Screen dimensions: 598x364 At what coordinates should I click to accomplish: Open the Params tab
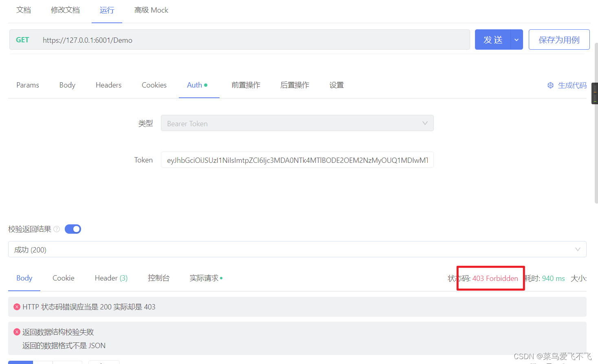(x=28, y=85)
